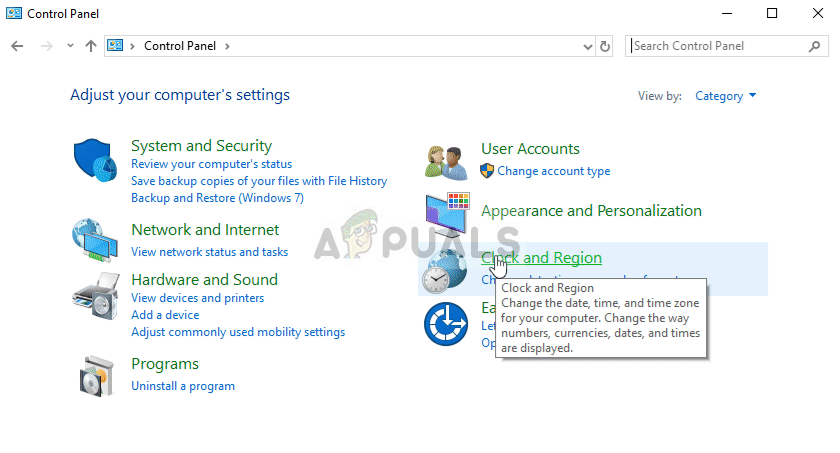Open the View by Category dropdown
The image size is (840, 453).
coord(725,96)
